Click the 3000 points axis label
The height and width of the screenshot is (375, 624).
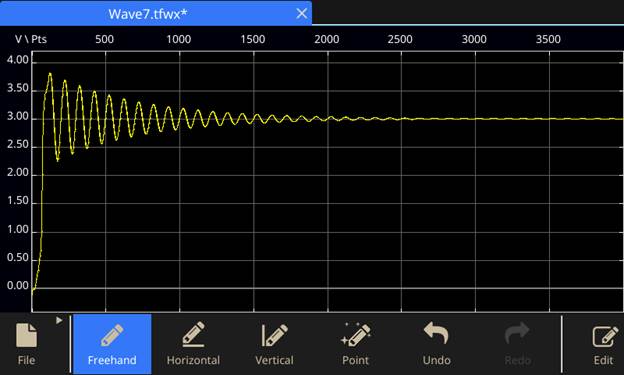[474, 39]
